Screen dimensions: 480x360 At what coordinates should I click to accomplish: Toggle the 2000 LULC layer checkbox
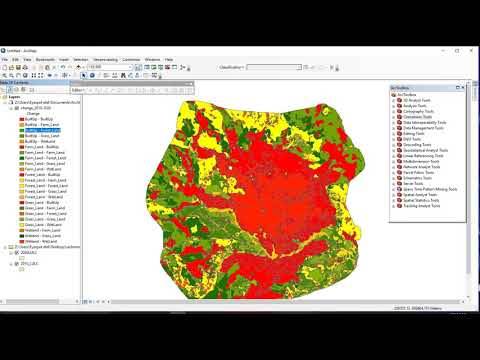click(17, 252)
